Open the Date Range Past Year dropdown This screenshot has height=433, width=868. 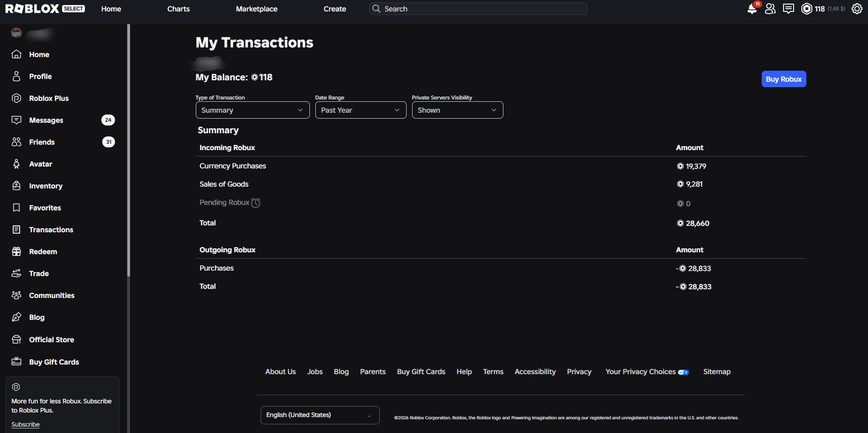click(x=361, y=110)
